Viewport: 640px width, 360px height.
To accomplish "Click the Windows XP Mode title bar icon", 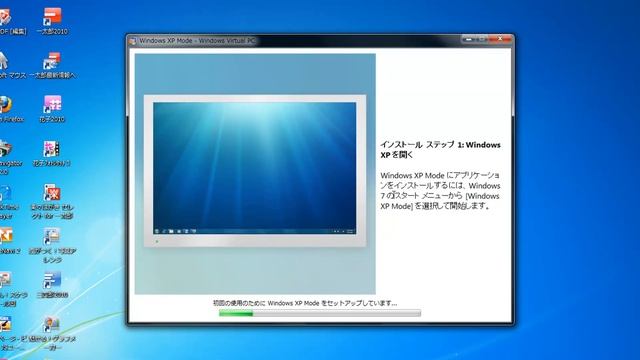I will click(132, 41).
